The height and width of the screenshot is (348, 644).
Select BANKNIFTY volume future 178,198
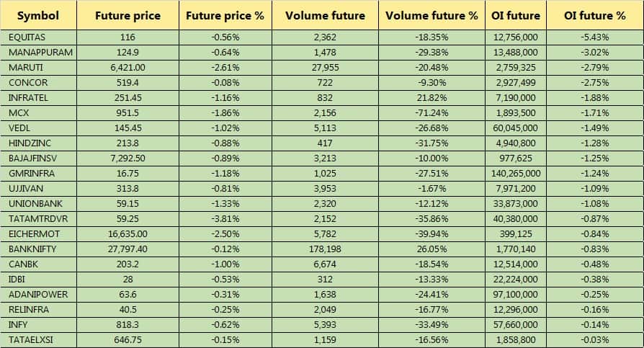coord(325,249)
